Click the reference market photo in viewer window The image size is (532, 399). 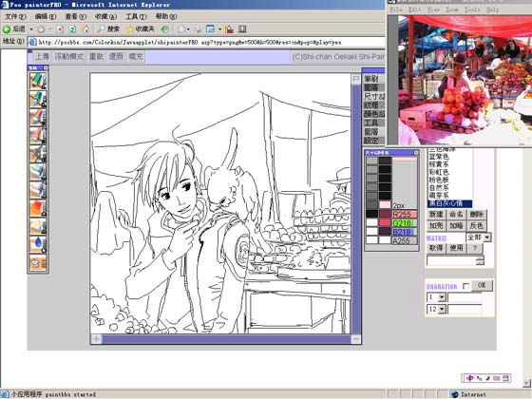(465, 80)
